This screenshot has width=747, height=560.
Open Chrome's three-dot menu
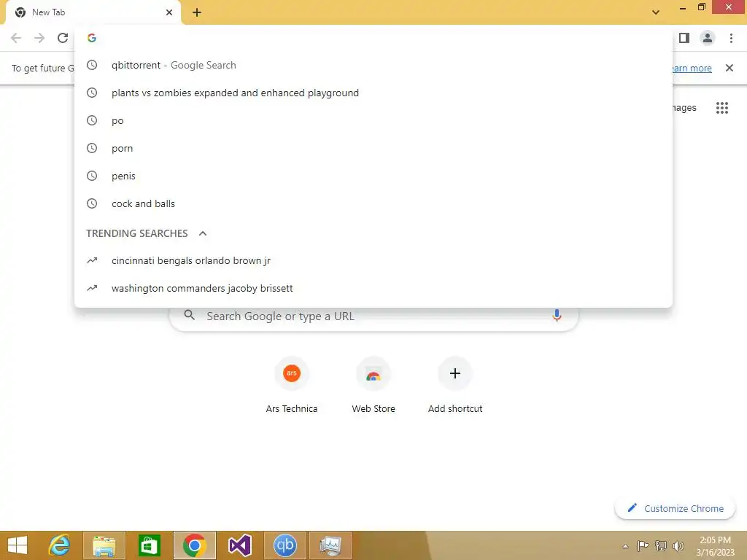[731, 38]
